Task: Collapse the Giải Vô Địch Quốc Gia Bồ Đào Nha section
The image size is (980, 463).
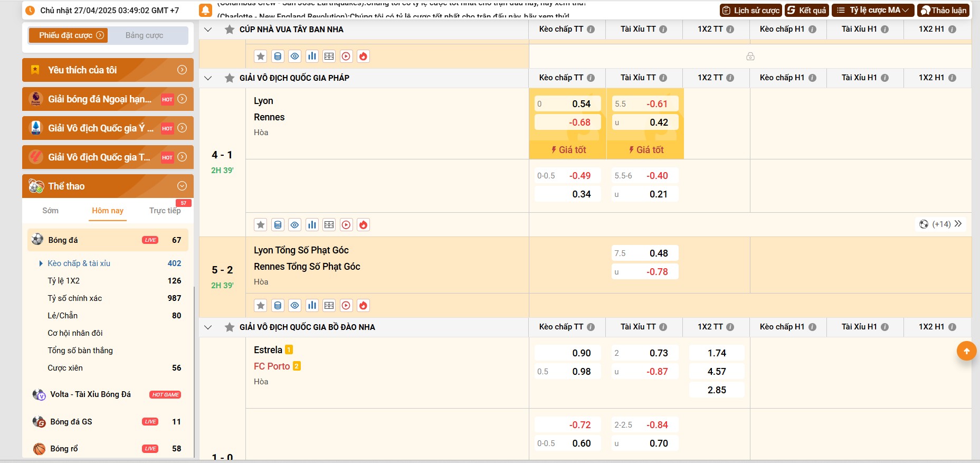Action: 208,327
